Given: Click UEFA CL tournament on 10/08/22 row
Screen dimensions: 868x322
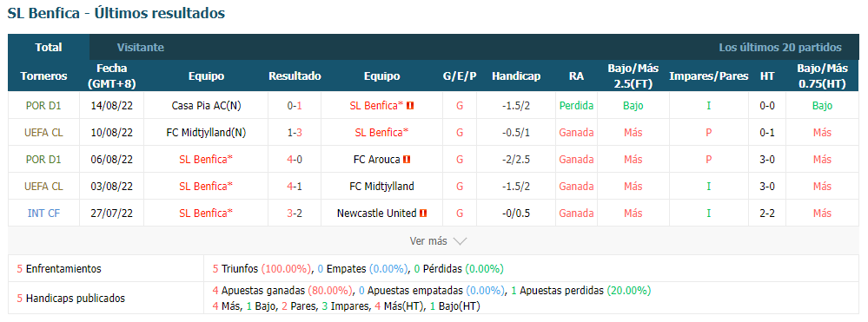Looking at the screenshot, I should click(43, 132).
